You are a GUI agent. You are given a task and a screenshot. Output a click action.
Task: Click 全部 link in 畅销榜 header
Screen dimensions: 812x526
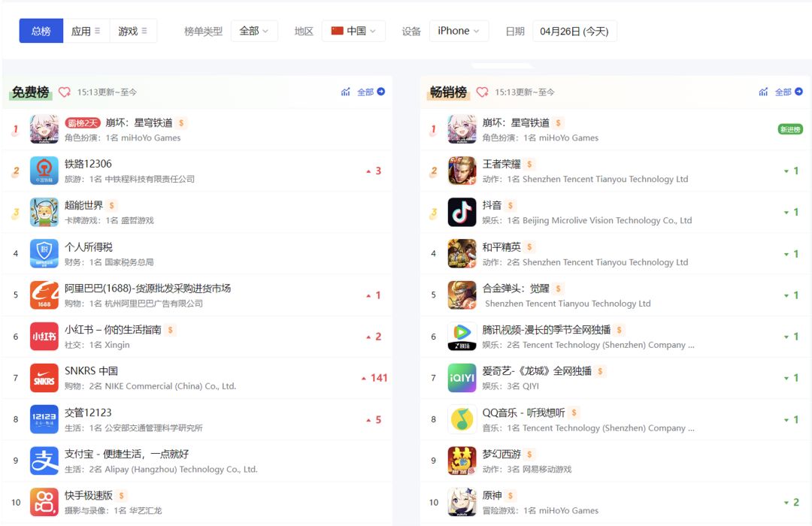tap(789, 92)
